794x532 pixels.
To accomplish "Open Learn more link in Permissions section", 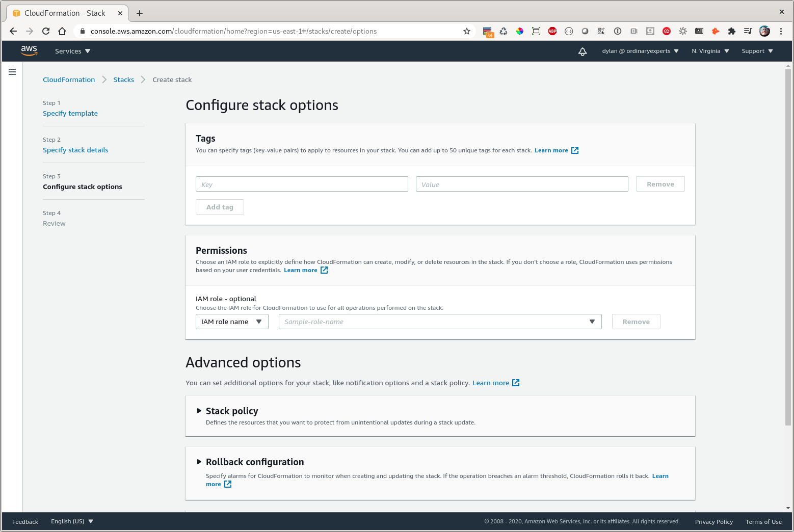I will pos(306,270).
